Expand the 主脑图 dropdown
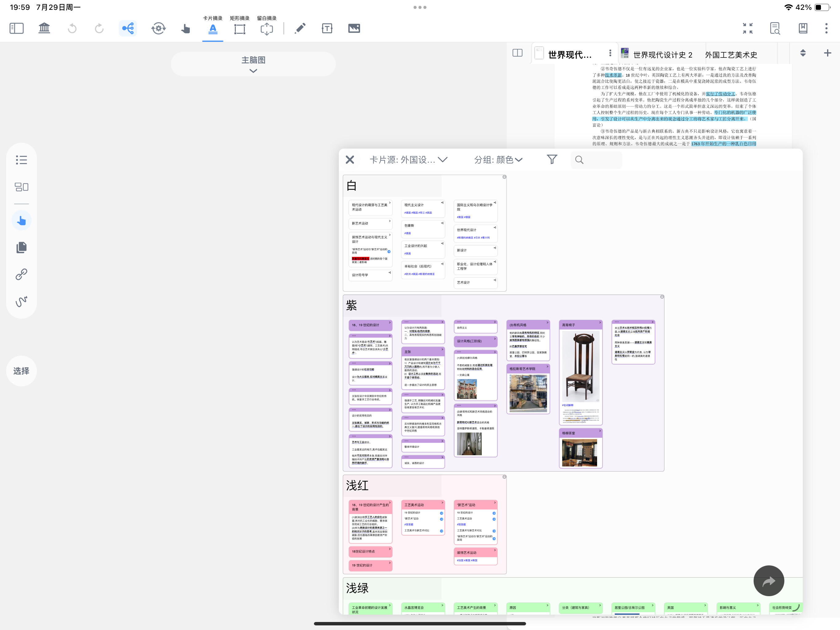 point(253,64)
